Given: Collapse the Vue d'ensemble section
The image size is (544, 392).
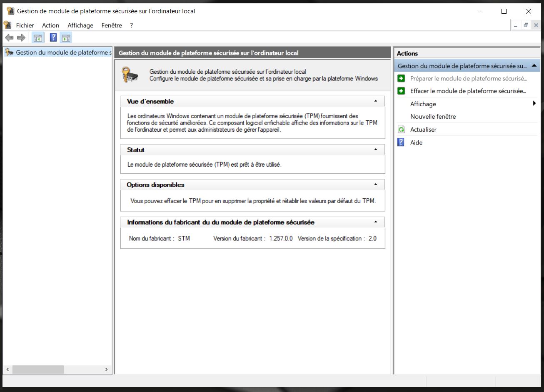Looking at the screenshot, I should point(376,101).
